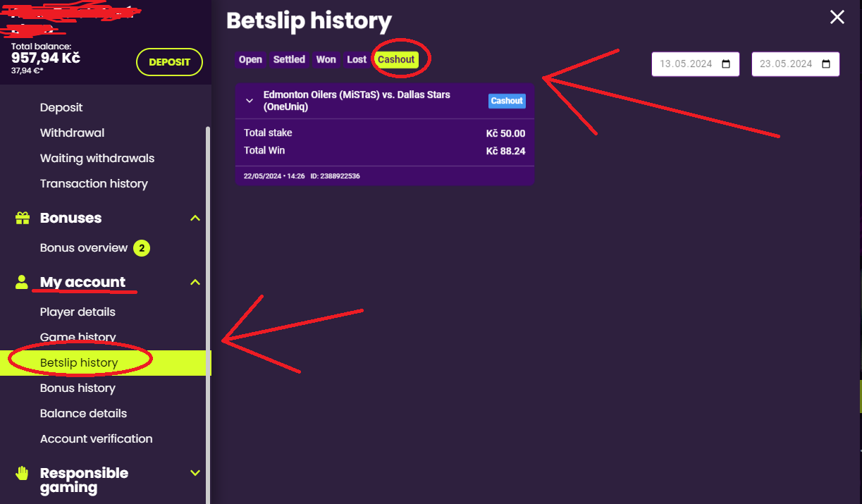The width and height of the screenshot is (862, 504).
Task: Go to Account verification
Action: click(x=96, y=439)
